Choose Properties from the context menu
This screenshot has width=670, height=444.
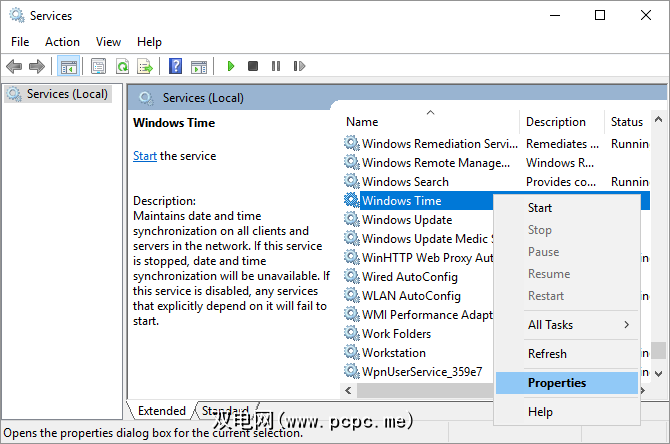(557, 382)
